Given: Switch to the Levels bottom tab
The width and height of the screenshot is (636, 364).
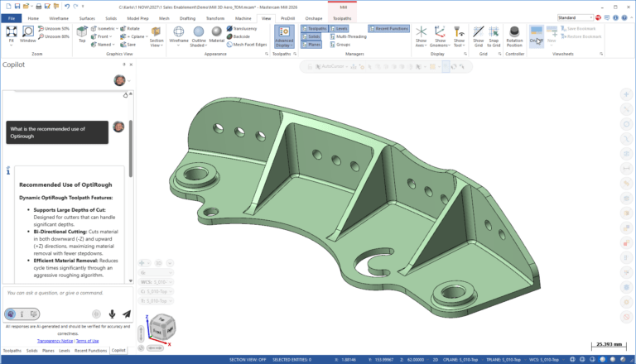Looking at the screenshot, I should click(62, 351).
